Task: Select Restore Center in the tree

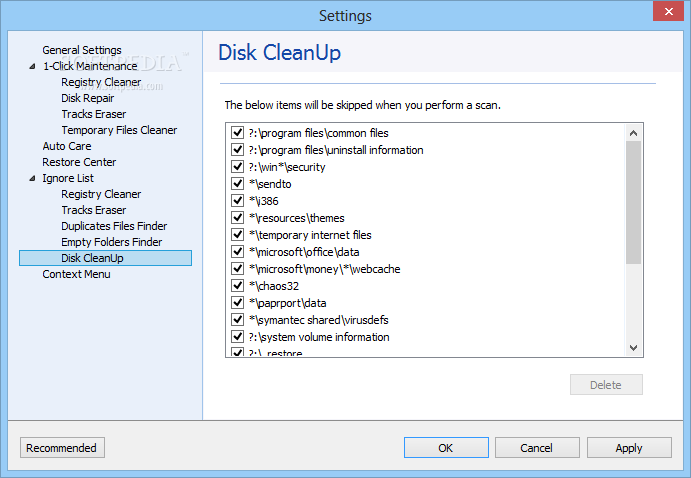Action: click(79, 162)
